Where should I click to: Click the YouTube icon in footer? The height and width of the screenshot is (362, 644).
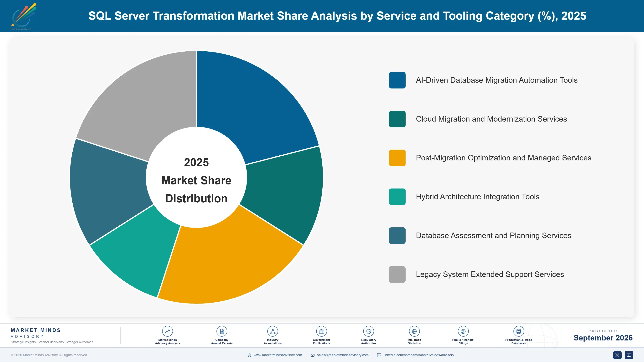629,355
